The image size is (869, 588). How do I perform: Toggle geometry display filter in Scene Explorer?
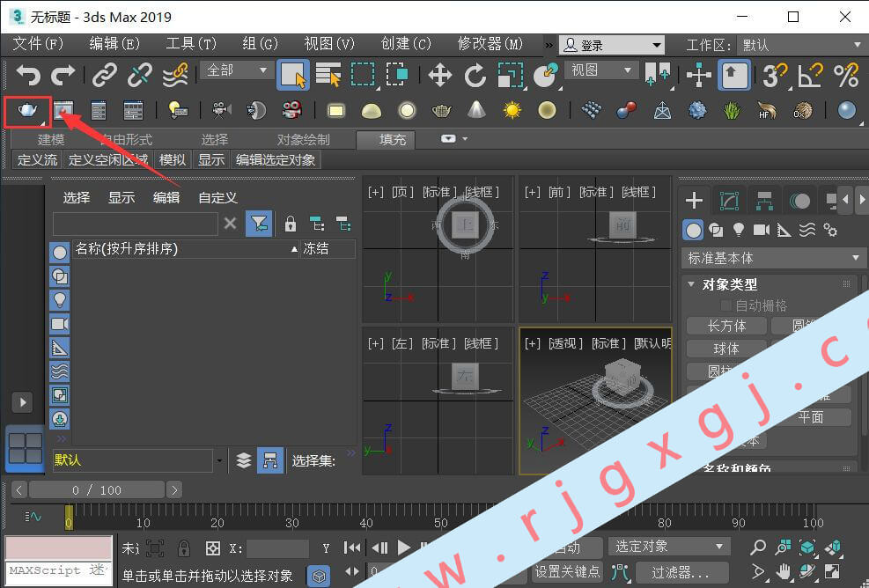click(x=60, y=253)
